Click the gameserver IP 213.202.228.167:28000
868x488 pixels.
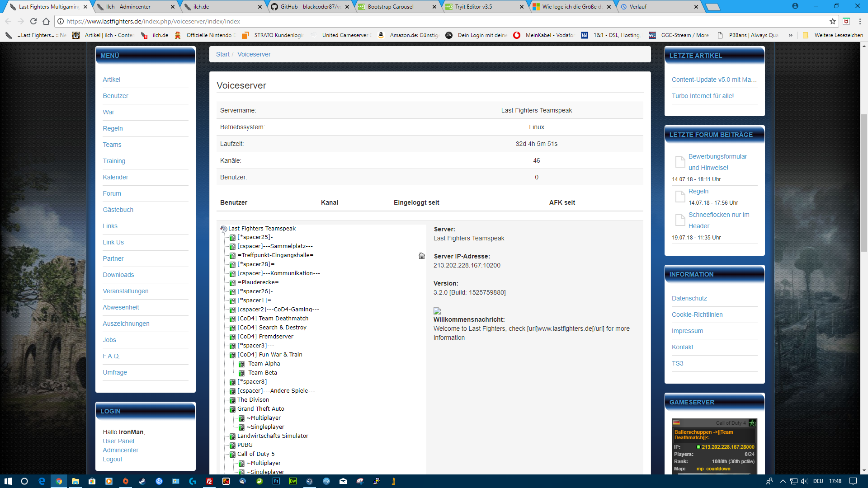(728, 447)
